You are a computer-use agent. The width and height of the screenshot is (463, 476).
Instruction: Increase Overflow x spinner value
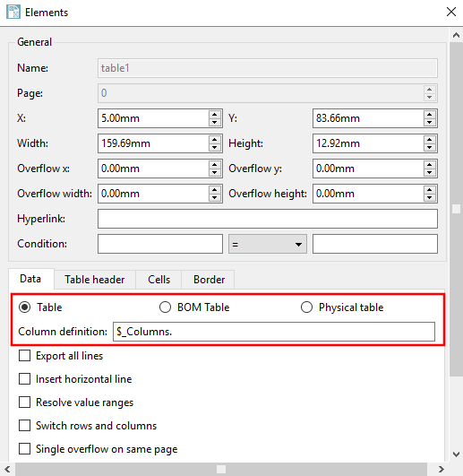[x=215, y=165]
